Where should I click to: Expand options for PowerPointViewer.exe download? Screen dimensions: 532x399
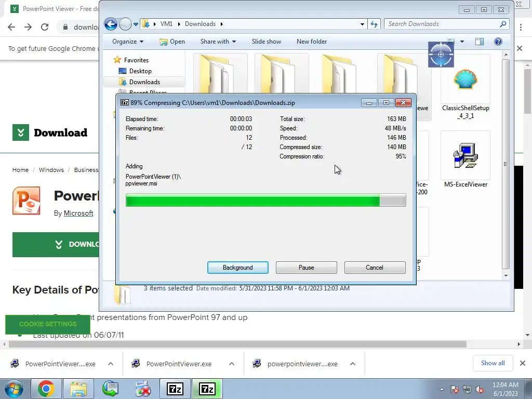click(232, 364)
